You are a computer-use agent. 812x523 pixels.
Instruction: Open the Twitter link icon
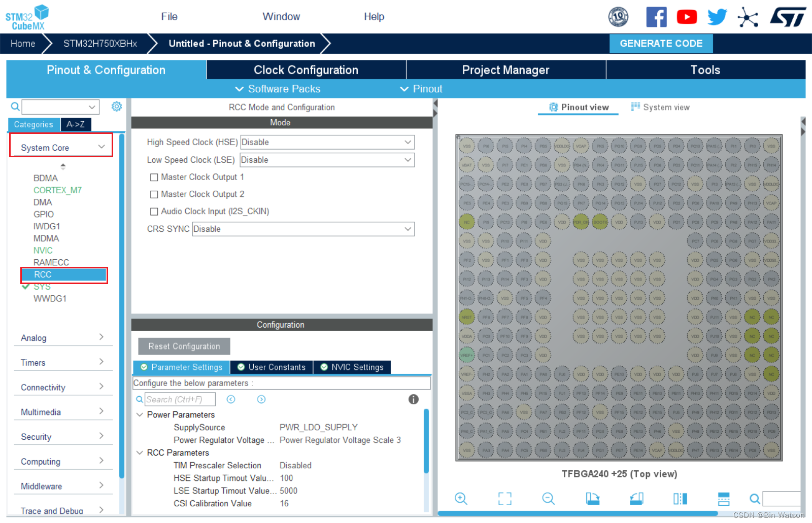(717, 17)
